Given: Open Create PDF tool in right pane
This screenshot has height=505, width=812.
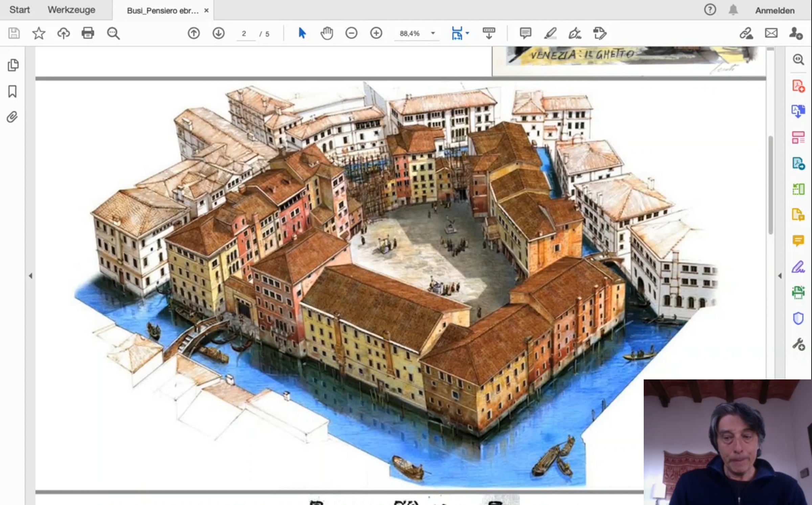Looking at the screenshot, I should [x=798, y=86].
